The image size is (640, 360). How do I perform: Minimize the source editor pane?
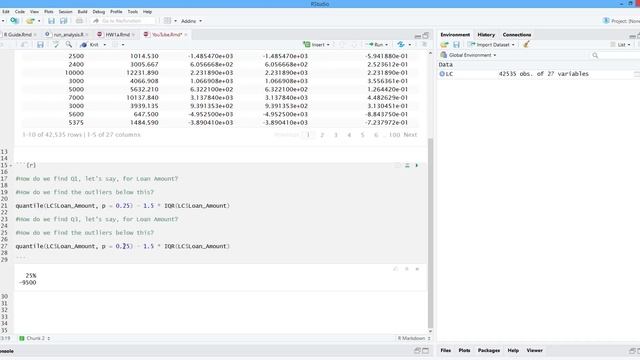(x=418, y=36)
